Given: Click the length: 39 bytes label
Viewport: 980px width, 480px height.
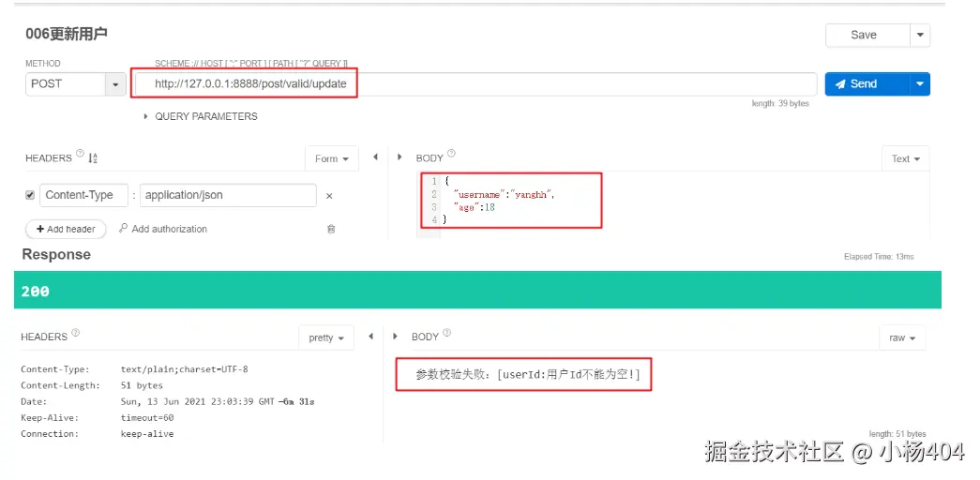Looking at the screenshot, I should [x=780, y=104].
